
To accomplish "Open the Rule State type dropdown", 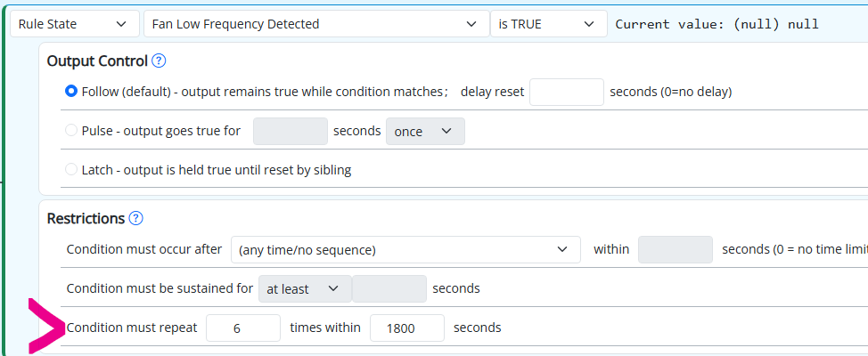I will [75, 24].
